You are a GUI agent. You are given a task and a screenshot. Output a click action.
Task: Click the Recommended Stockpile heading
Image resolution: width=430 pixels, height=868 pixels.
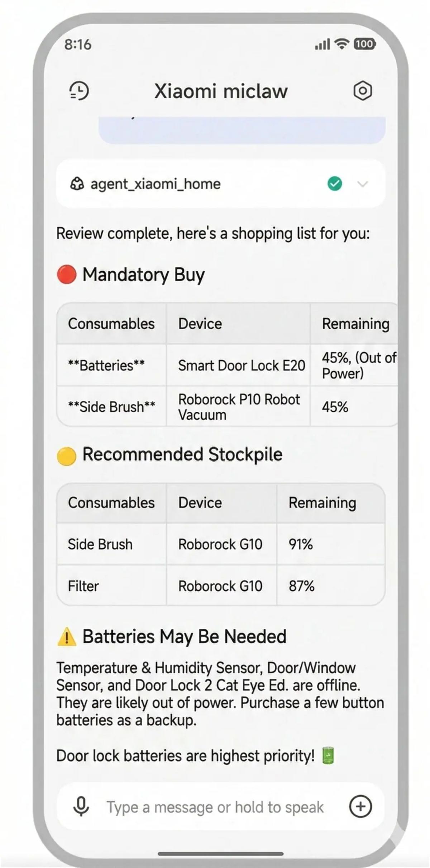pos(182,455)
